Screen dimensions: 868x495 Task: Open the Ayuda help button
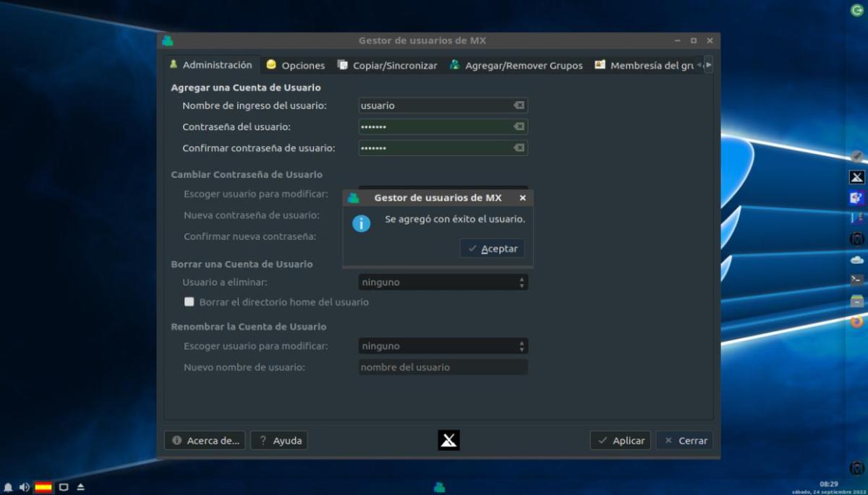click(x=279, y=440)
